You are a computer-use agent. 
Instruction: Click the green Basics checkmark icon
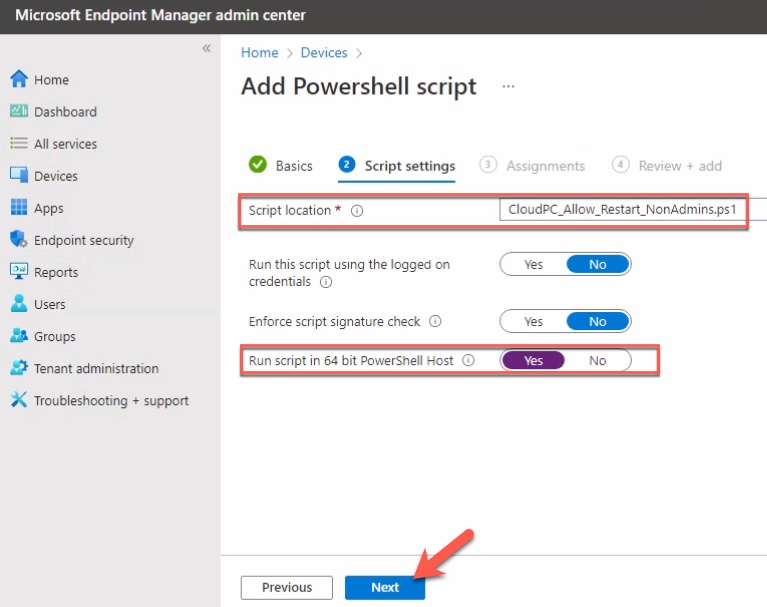click(x=258, y=165)
